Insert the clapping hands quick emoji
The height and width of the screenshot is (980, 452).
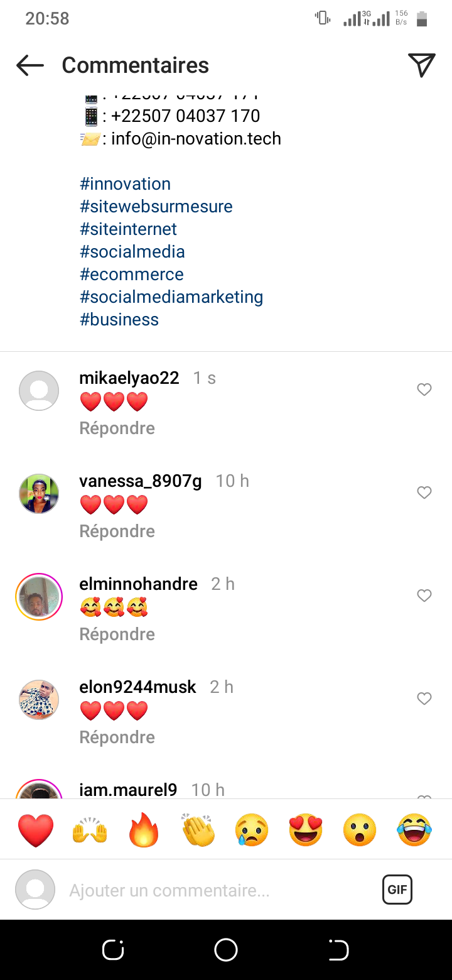coord(198,830)
